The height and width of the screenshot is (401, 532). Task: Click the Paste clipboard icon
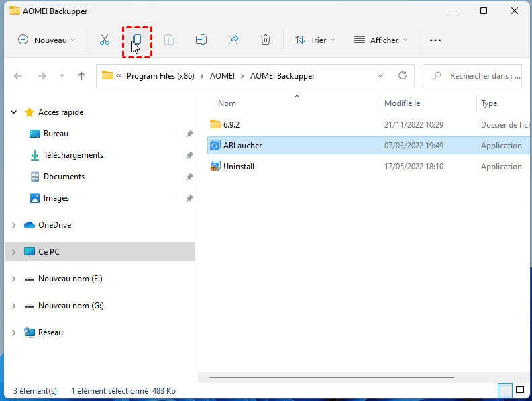pos(169,40)
